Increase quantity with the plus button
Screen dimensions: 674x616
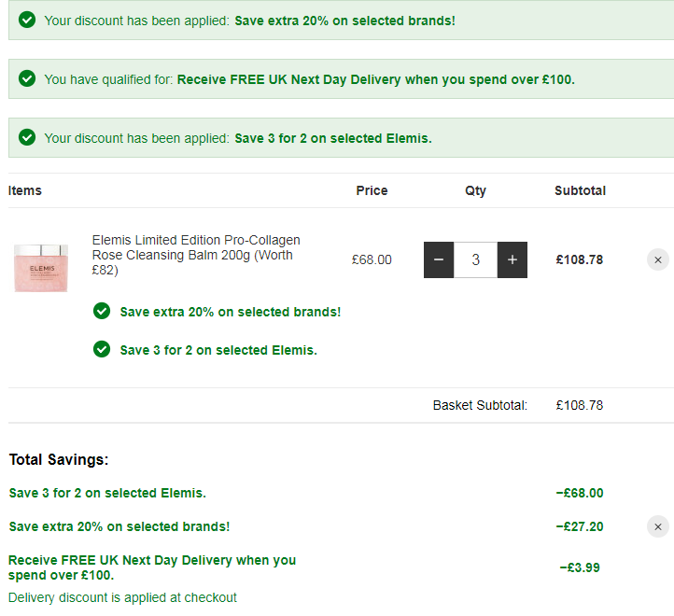coord(512,259)
